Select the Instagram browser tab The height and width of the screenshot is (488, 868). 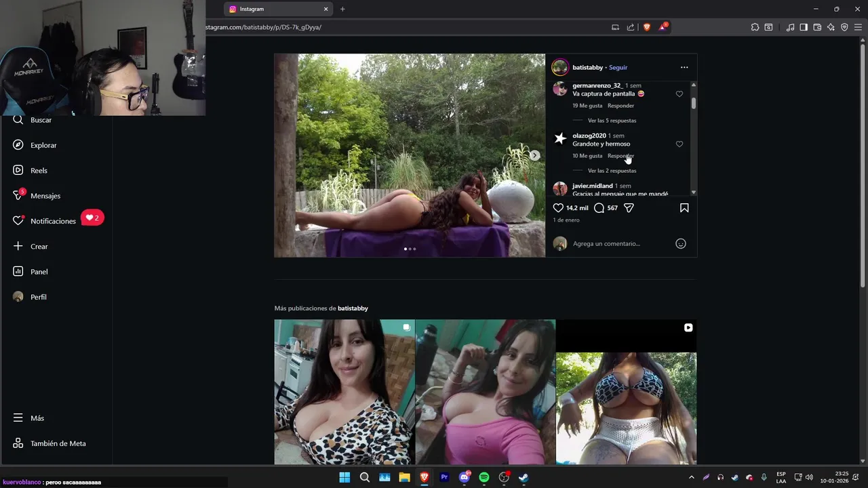[x=278, y=9]
